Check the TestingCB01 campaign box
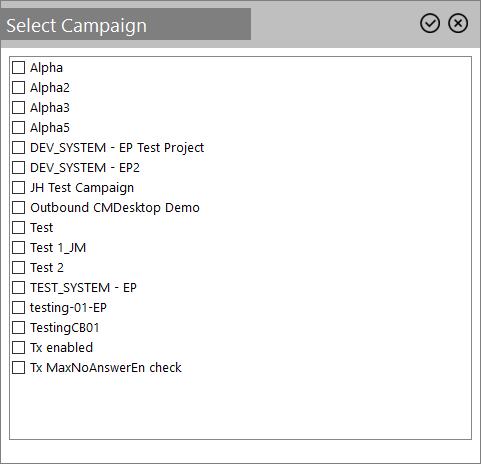The width and height of the screenshot is (481, 464). click(18, 327)
